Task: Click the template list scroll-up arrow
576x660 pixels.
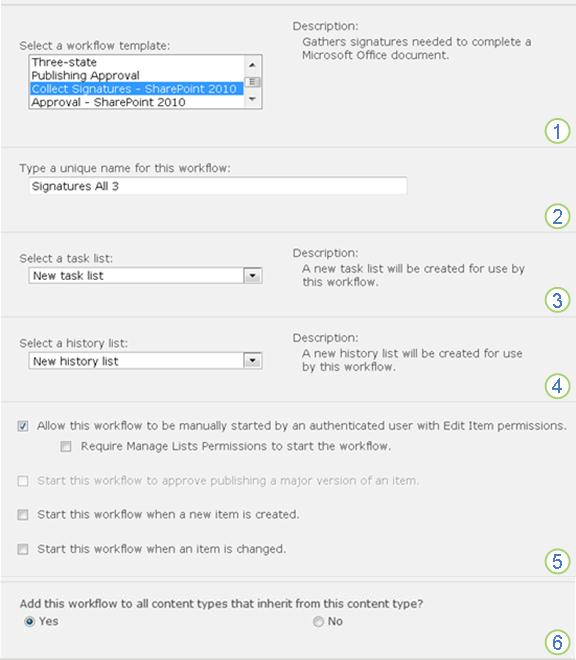Action: [x=252, y=65]
